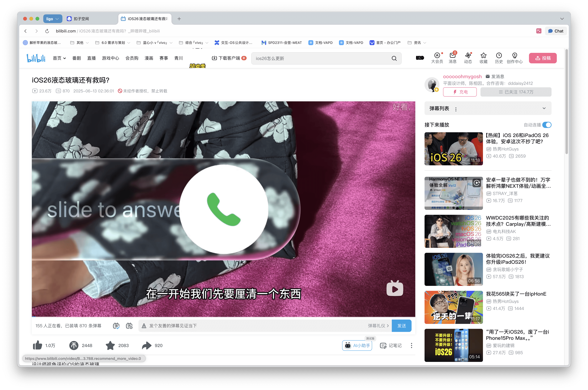Favorite the video with star icon
The image size is (588, 390).
[x=110, y=345]
